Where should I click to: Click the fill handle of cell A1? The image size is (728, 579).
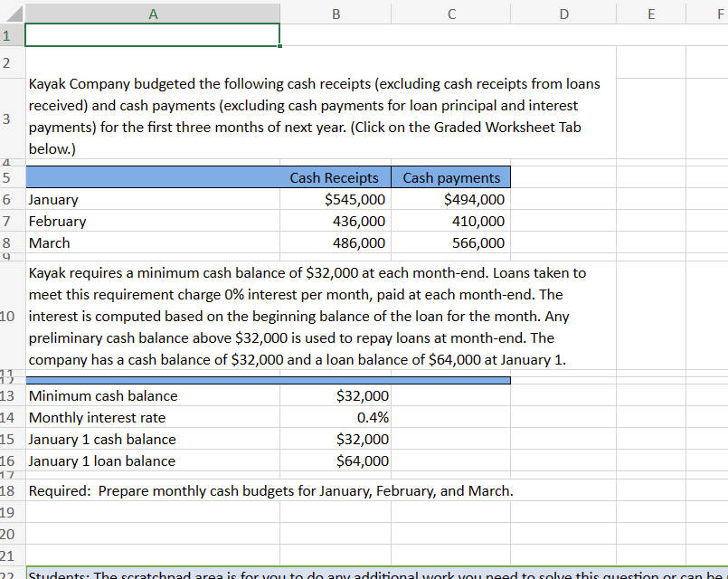point(279,46)
